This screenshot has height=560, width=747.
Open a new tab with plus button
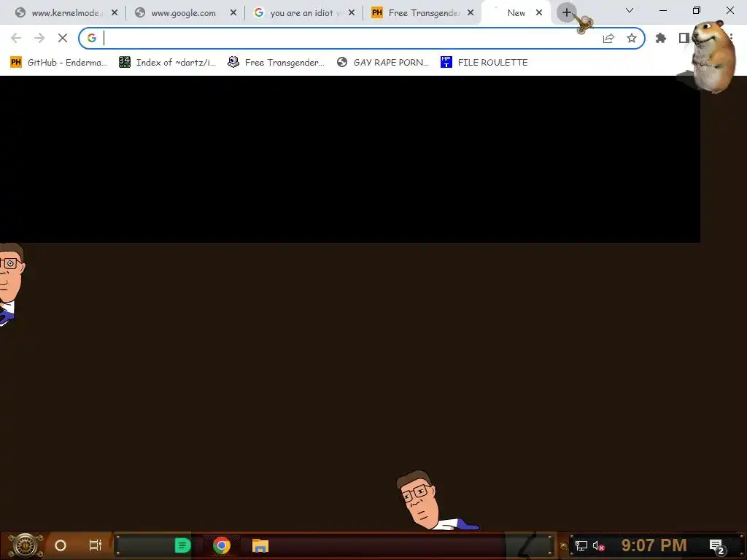coord(566,13)
